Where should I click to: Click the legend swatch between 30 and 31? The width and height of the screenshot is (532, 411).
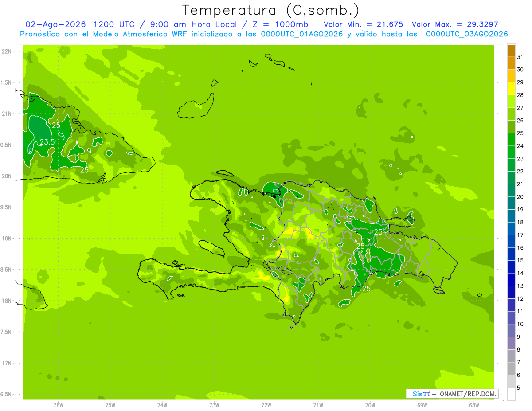[511, 63]
